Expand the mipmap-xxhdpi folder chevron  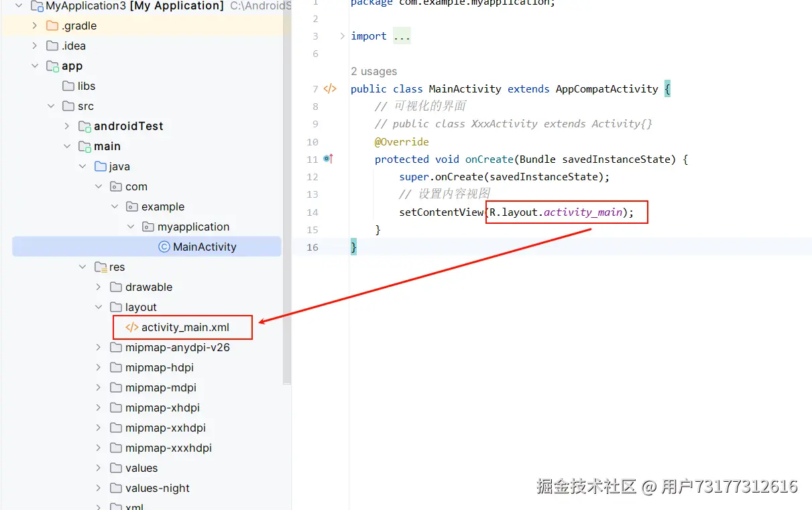pyautogui.click(x=99, y=428)
